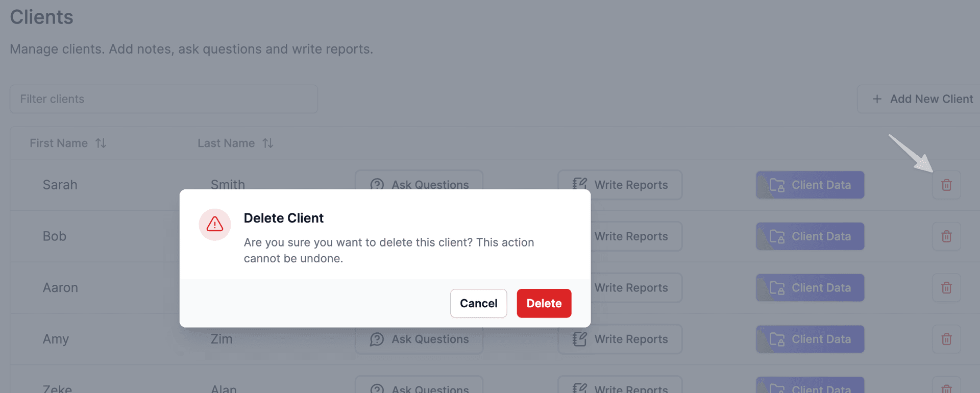Viewport: 980px width, 393px height.
Task: Click the trash icon on Amy Zim's row
Action: point(946,339)
